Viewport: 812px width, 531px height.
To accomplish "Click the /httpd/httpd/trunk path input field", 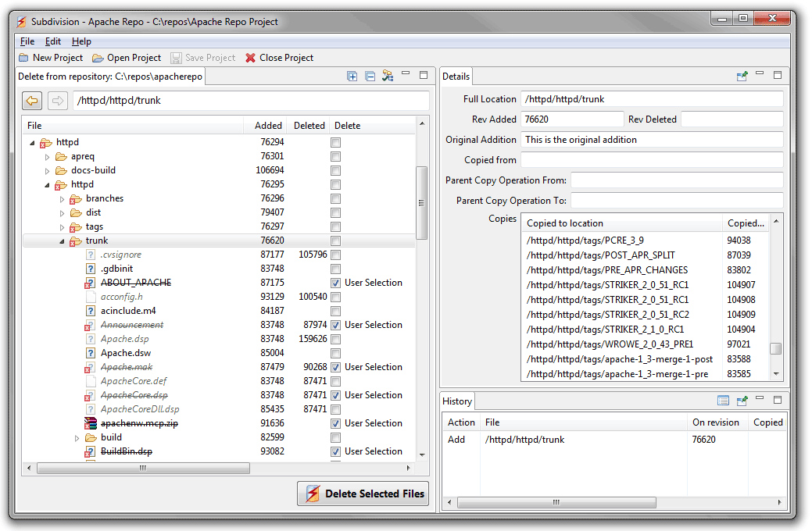I will [251, 101].
